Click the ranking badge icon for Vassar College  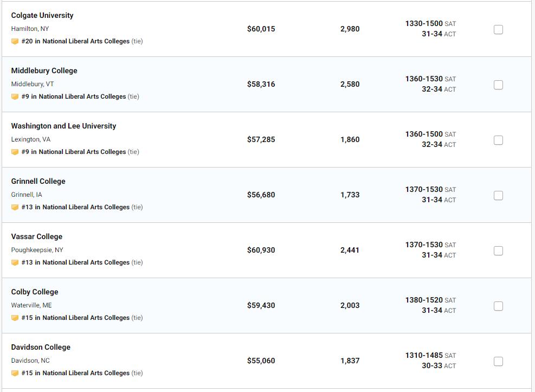15,263
